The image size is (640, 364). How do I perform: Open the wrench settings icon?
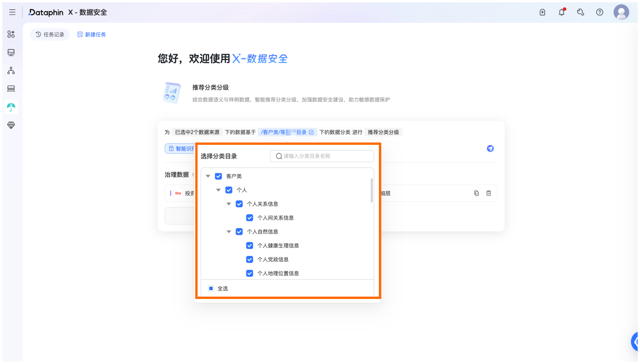coord(580,12)
